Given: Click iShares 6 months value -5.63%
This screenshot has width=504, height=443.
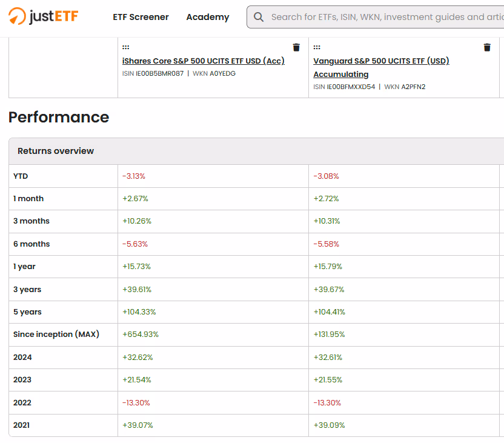Looking at the screenshot, I should (135, 244).
